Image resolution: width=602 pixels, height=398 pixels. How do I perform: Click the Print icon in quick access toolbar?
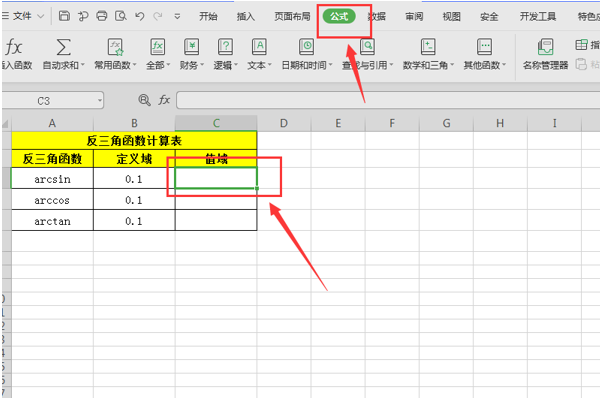click(x=102, y=16)
